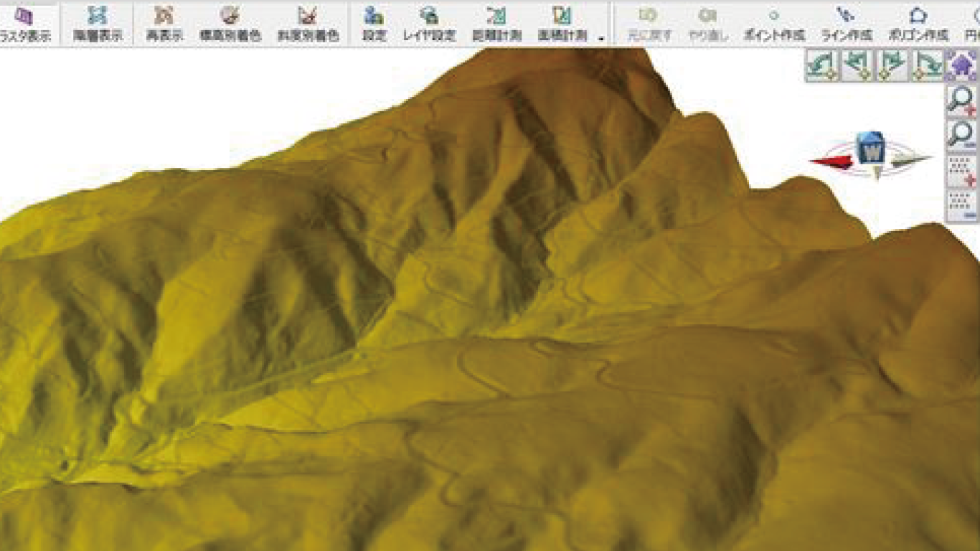Choose ライン作成 line creation tool
Screen dimensions: 980x551
(847, 24)
